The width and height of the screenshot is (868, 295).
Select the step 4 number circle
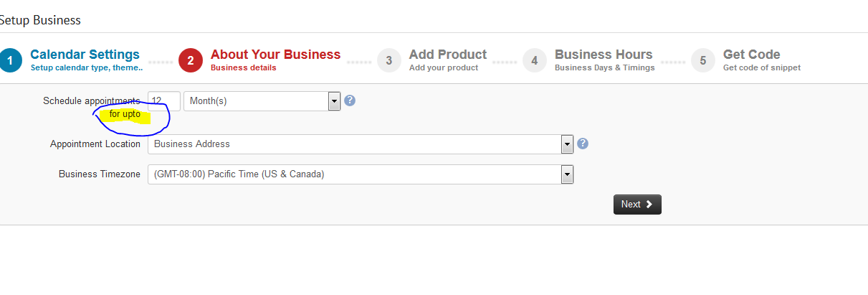[535, 60]
